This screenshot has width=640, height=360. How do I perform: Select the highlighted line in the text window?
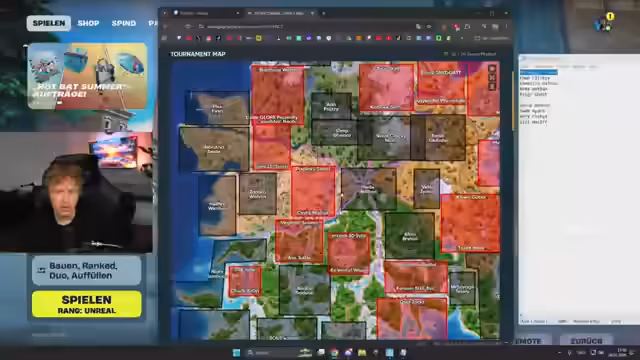tap(538, 72)
